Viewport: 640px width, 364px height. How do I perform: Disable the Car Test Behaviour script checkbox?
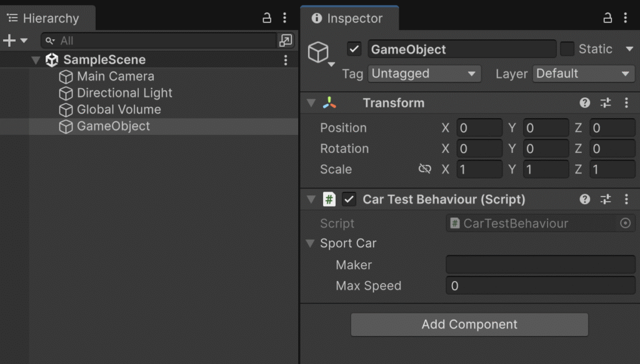coord(349,200)
